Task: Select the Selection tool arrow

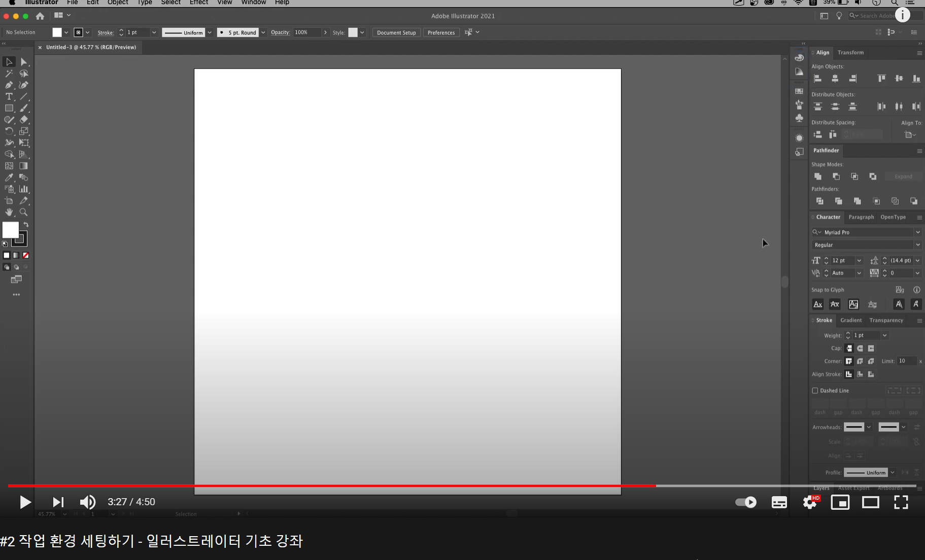Action: coord(9,62)
